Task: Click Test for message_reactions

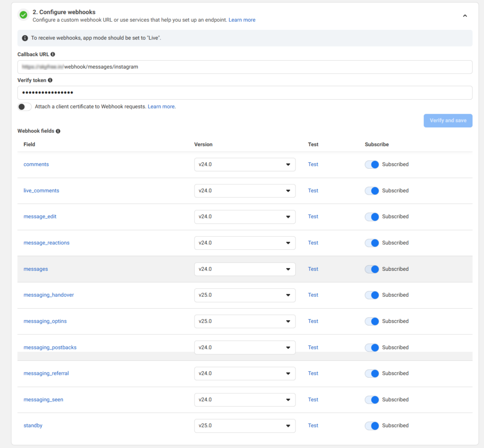Action: point(313,243)
